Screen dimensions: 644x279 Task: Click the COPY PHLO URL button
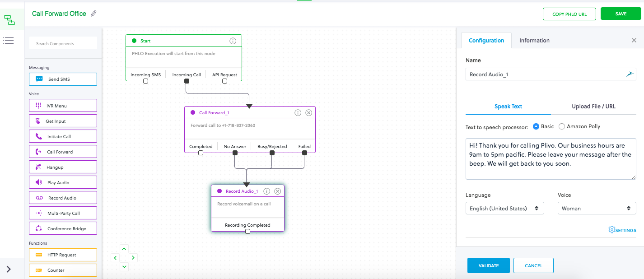point(569,14)
